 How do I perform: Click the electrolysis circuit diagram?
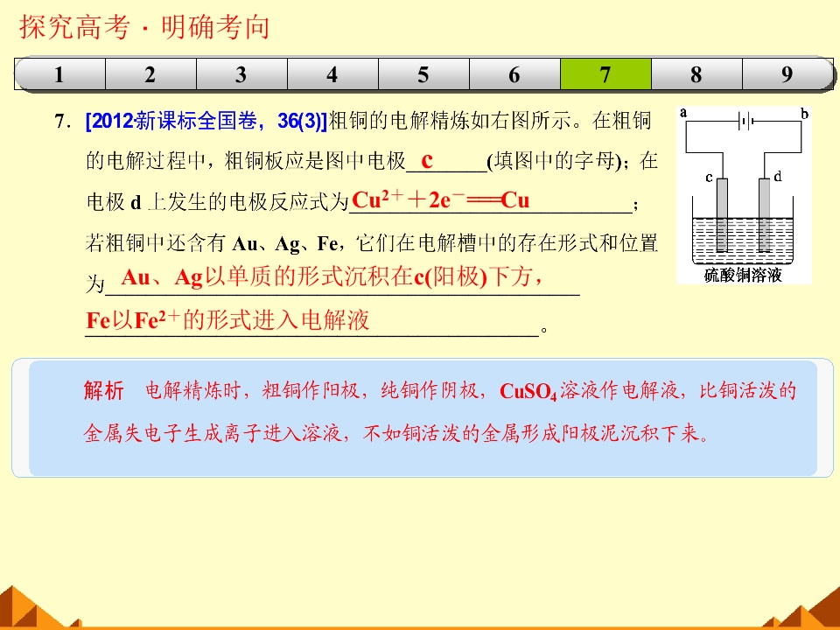[x=744, y=195]
